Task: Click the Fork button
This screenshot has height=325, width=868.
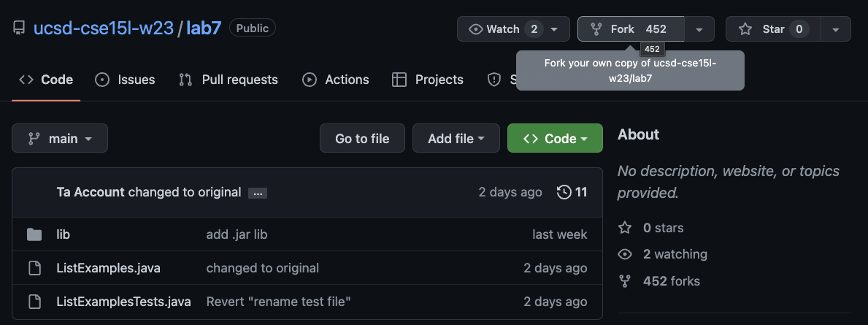Action: (x=631, y=28)
